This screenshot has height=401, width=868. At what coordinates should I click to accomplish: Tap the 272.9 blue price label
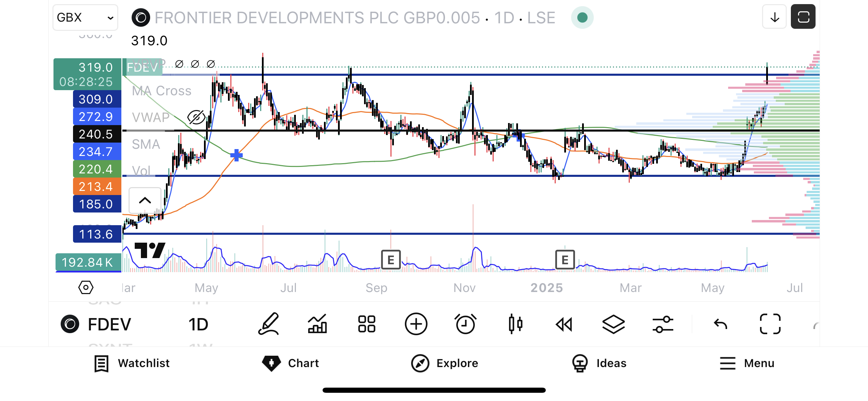(x=97, y=117)
